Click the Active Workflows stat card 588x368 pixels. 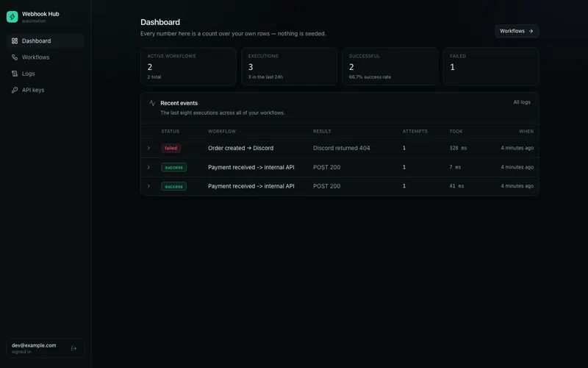(188, 66)
